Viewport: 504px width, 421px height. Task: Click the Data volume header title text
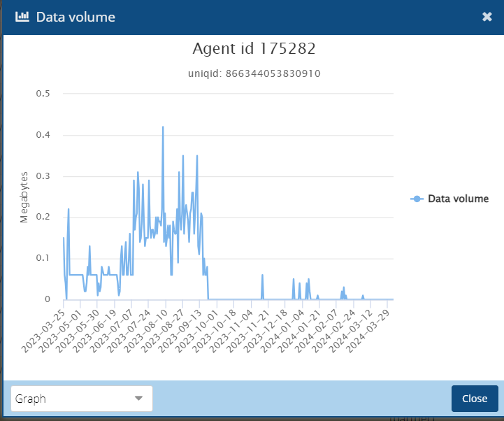coord(75,17)
